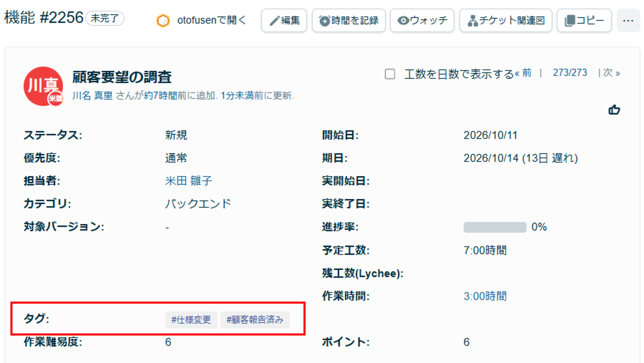Image resolution: width=644 pixels, height=363 pixels.
Task: Click the due date 2026/10/14 value
Action: 520,158
